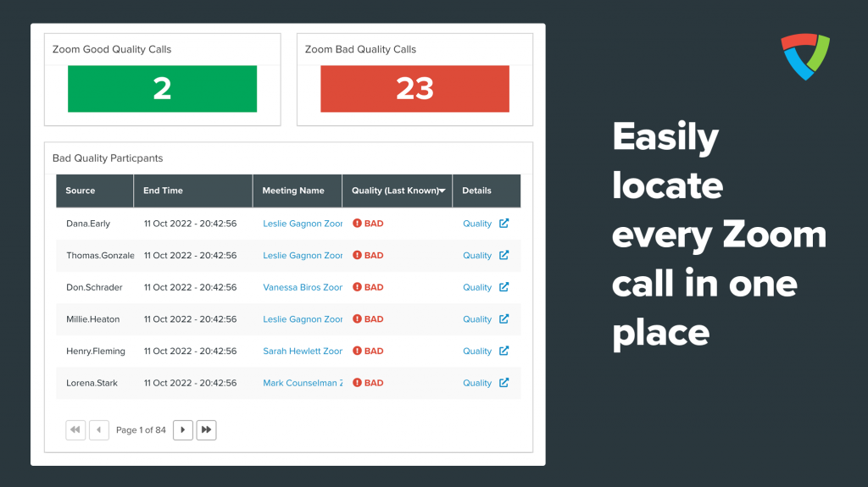The width and height of the screenshot is (868, 487).
Task: Select the Henry.Fleming source cell
Action: point(96,351)
